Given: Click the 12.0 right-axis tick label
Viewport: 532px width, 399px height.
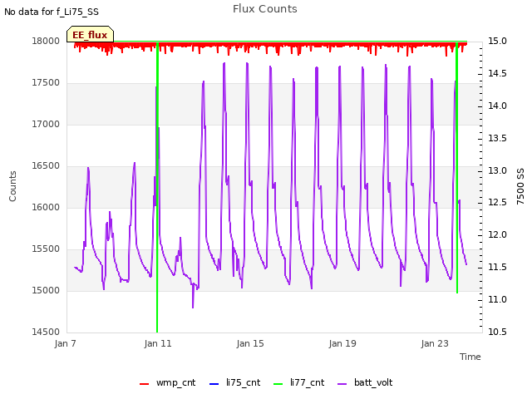Looking at the screenshot, I should click(x=497, y=235).
